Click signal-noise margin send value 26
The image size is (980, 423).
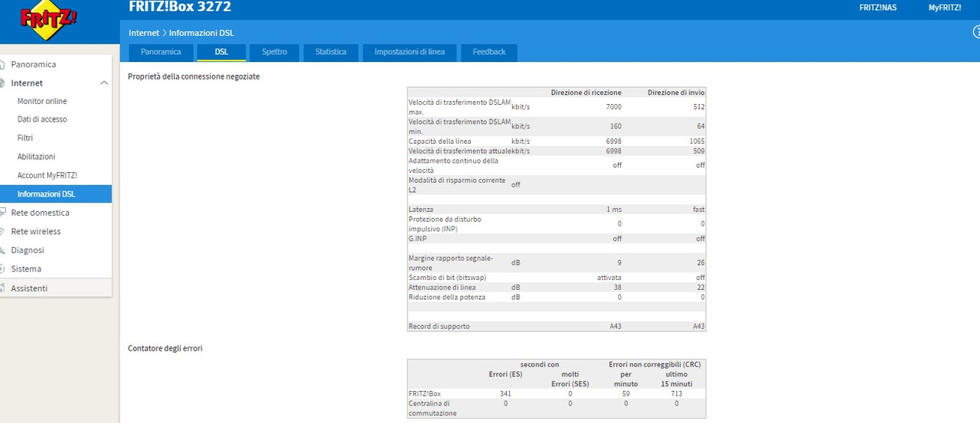click(701, 262)
